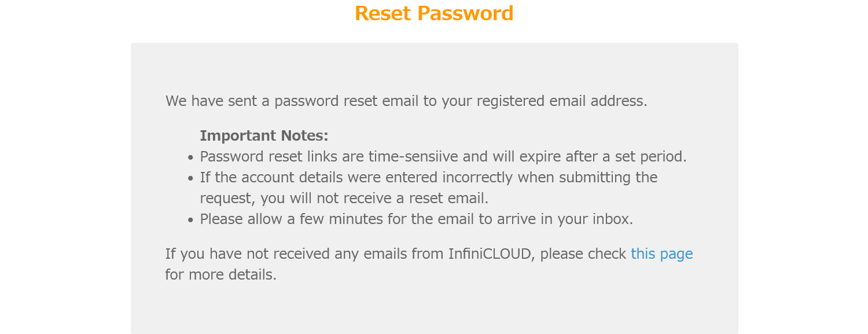Click the first bullet marker dot

[x=190, y=157]
